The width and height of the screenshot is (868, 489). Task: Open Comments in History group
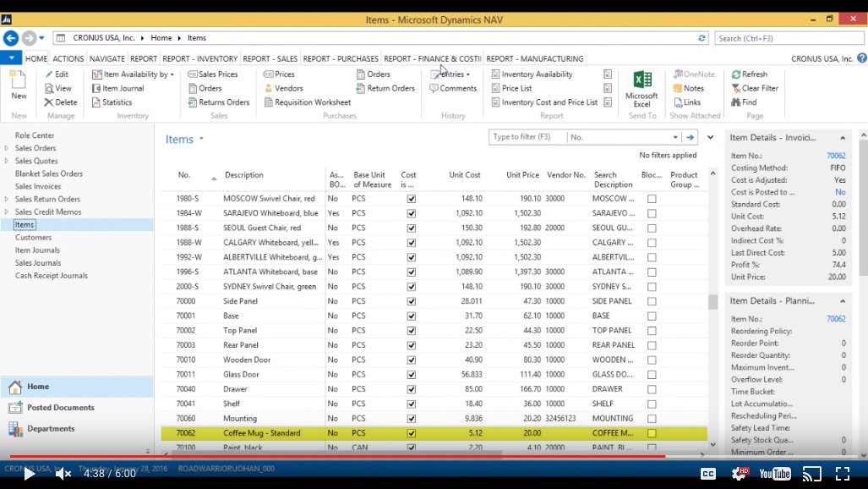(x=453, y=88)
